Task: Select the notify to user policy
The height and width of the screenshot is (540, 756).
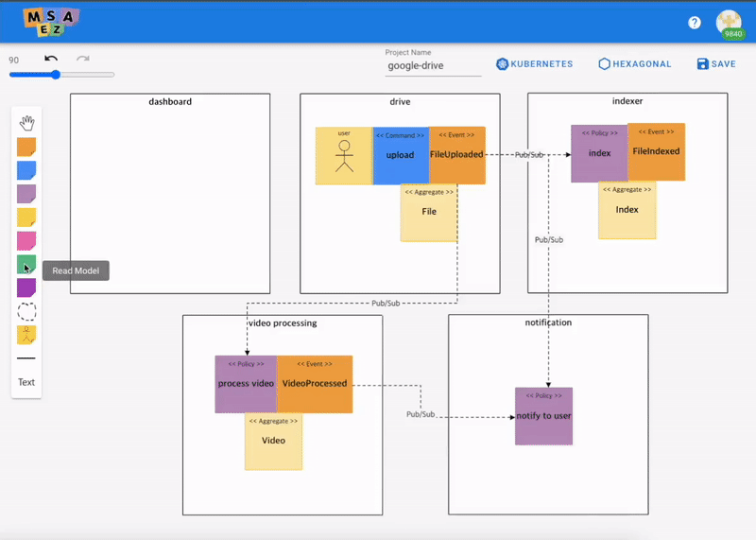Action: [543, 416]
